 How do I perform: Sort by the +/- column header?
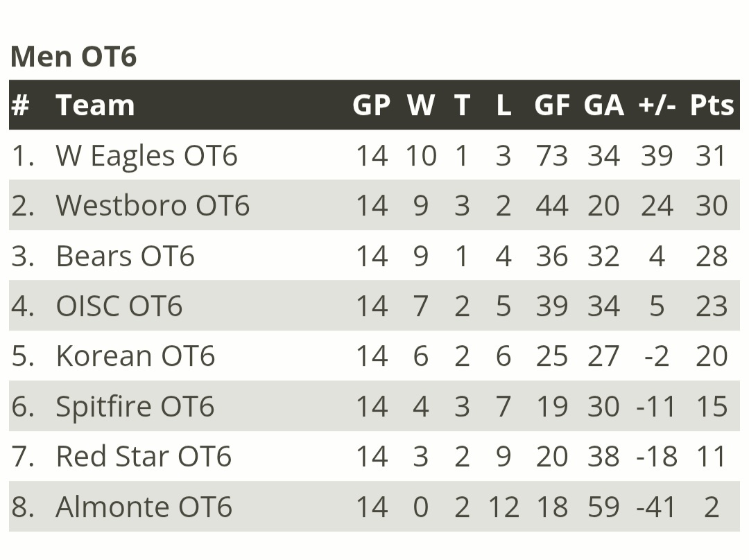(657, 105)
